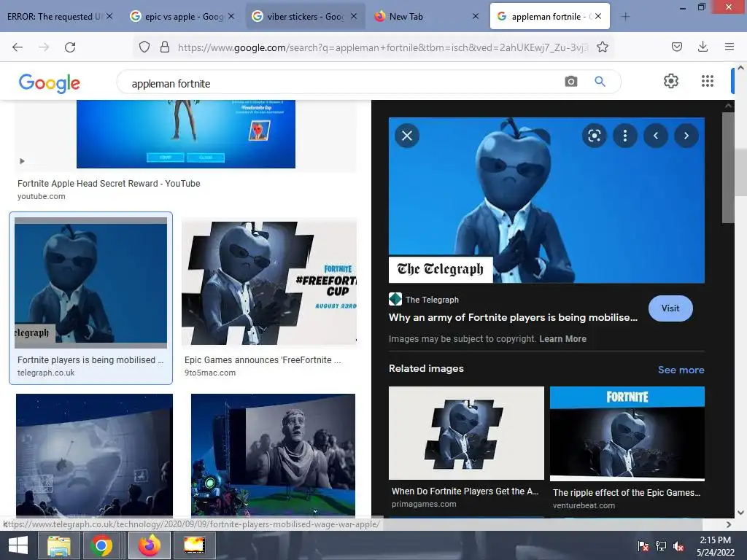Click the browser URL address bar
This screenshot has width=747, height=560.
(382, 47)
